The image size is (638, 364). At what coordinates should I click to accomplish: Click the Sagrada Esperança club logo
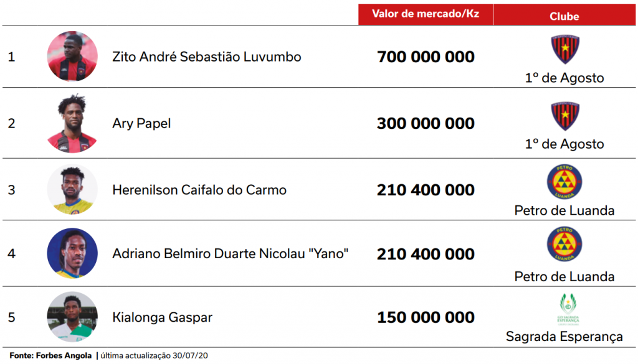(x=564, y=309)
